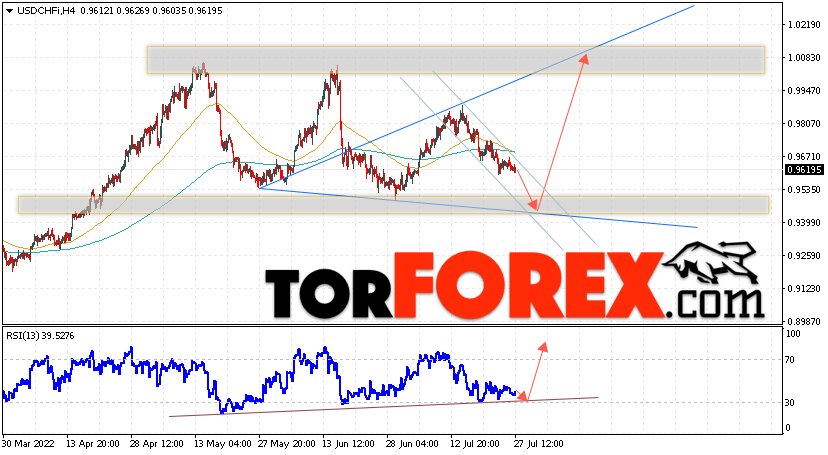The width and height of the screenshot is (828, 455).
Task: Select the RSI 70 level label
Action: click(790, 360)
